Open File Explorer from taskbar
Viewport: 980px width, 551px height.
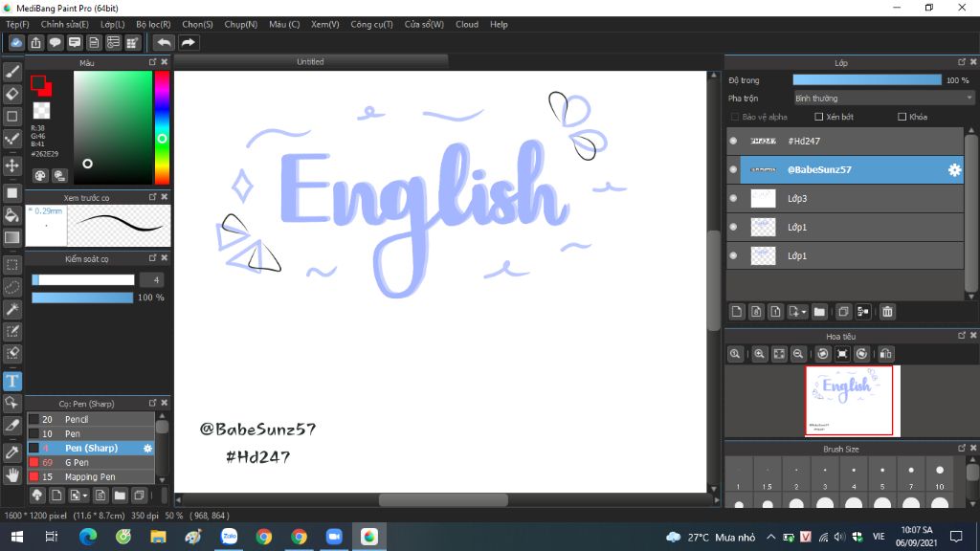pyautogui.click(x=158, y=537)
